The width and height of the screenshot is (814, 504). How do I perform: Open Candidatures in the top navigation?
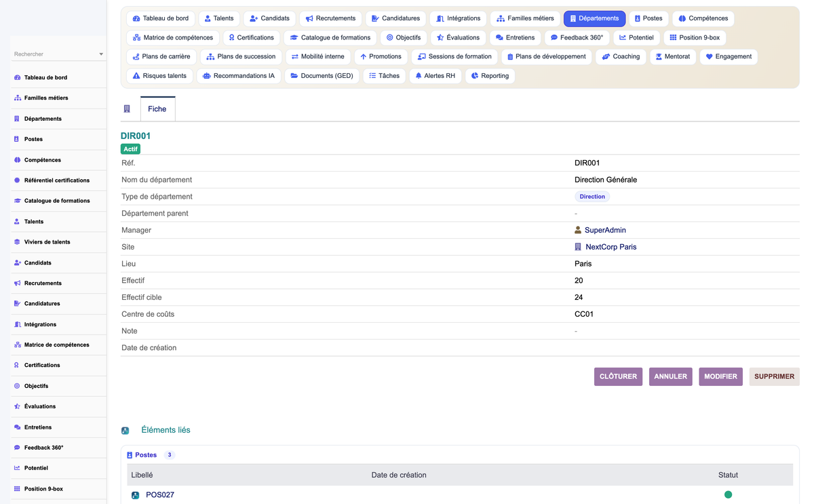click(x=395, y=18)
